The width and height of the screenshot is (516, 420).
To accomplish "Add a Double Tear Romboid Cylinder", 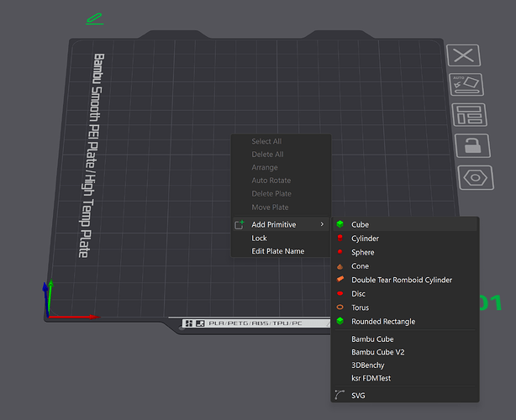I will click(405, 280).
